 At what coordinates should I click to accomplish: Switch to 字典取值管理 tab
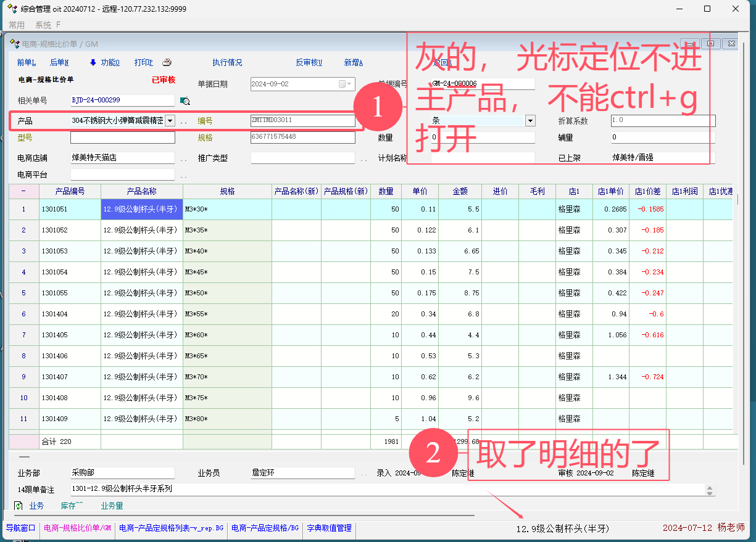click(330, 528)
